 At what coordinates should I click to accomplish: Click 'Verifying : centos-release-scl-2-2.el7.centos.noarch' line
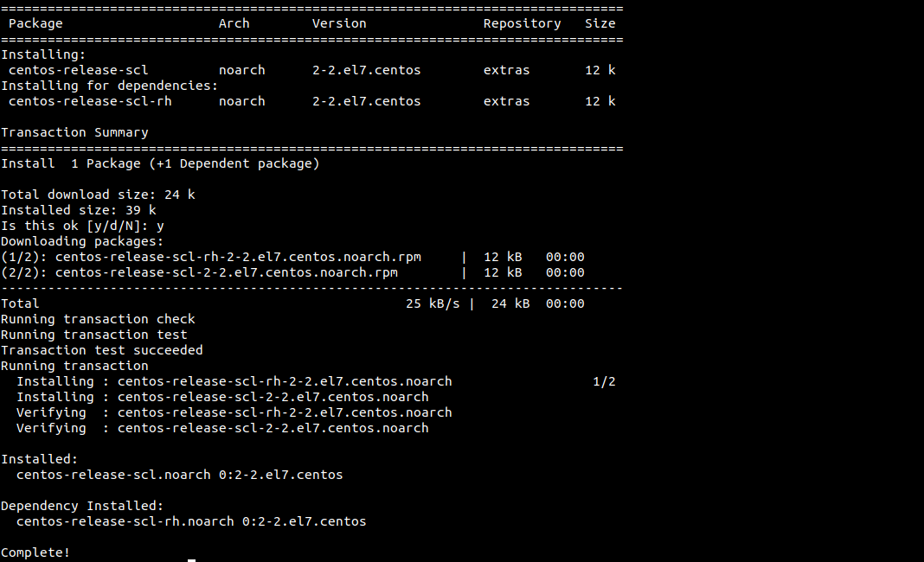click(x=222, y=428)
